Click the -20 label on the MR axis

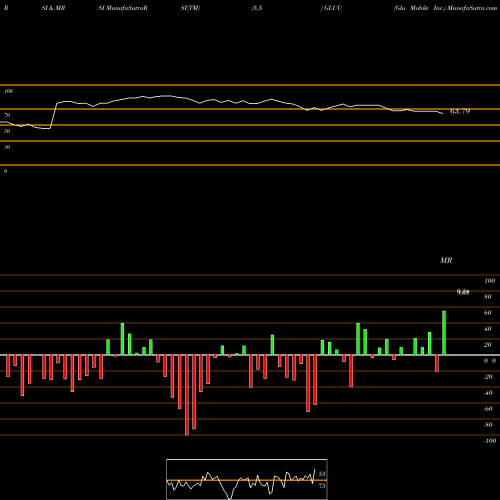[x=488, y=377]
